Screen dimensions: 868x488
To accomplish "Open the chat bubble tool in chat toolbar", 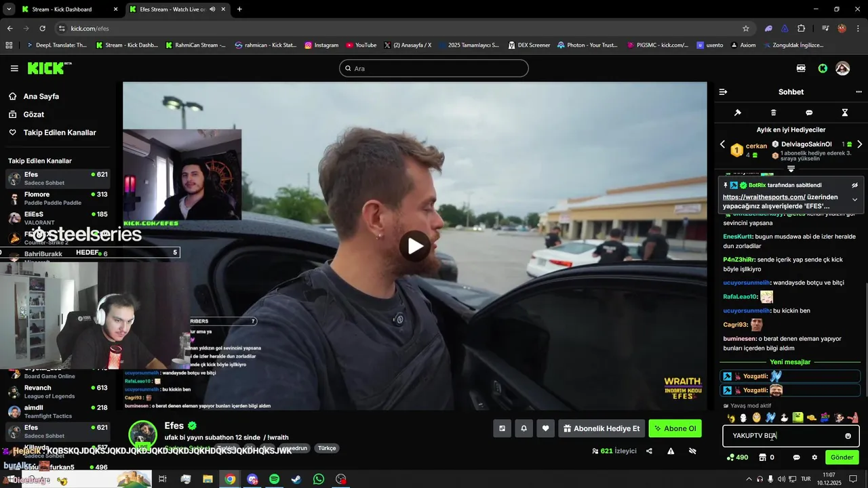I will pos(809,113).
